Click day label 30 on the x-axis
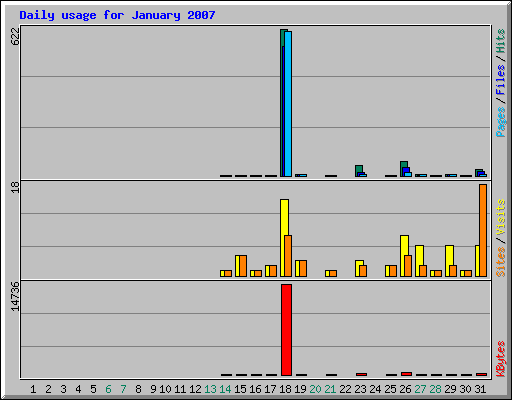This screenshot has width=512, height=400. [x=465, y=389]
